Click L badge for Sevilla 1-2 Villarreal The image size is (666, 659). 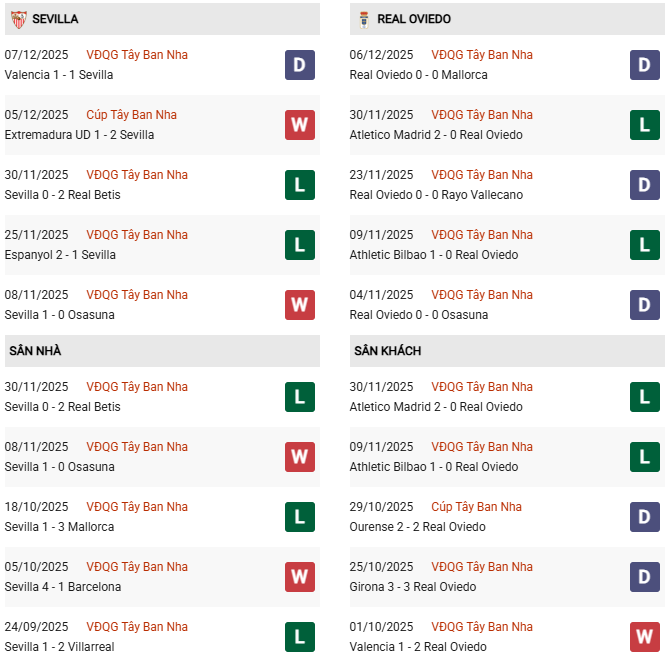(x=299, y=637)
